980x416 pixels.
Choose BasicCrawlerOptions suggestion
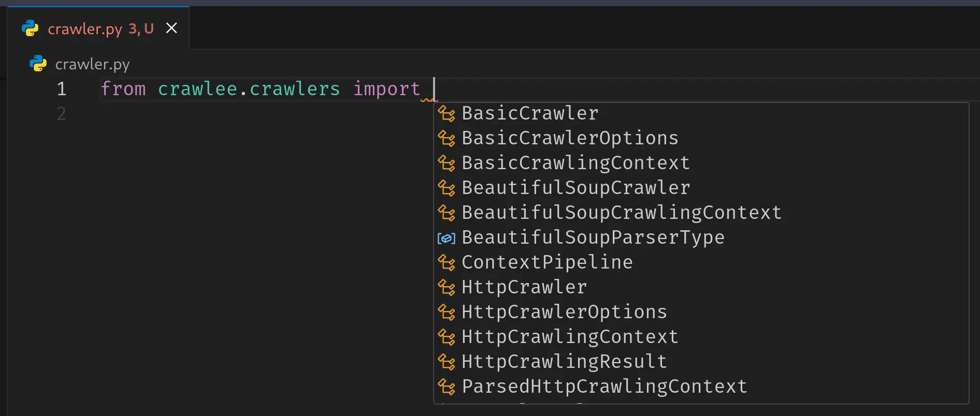(x=701, y=138)
